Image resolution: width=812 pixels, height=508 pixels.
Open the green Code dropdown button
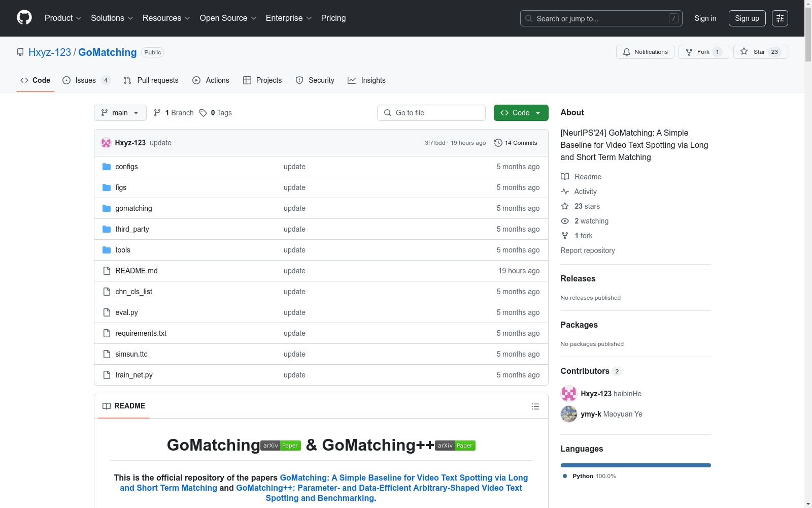pyautogui.click(x=521, y=113)
